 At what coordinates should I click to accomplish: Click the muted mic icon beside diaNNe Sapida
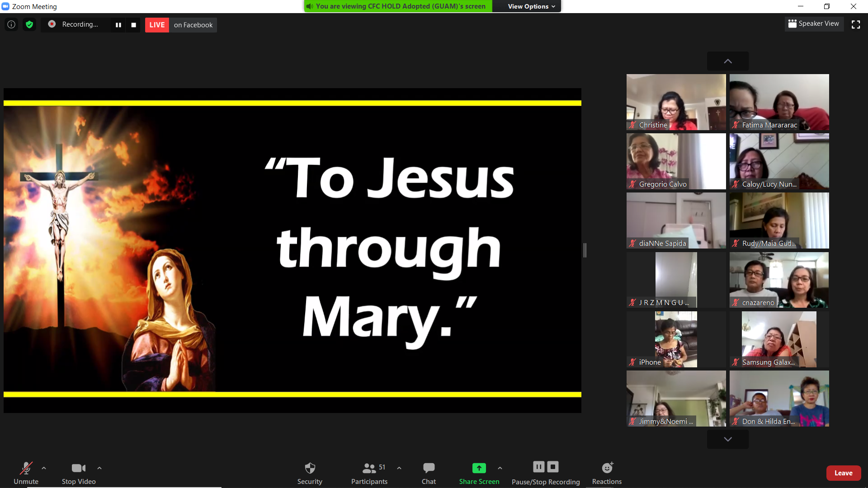(632, 244)
